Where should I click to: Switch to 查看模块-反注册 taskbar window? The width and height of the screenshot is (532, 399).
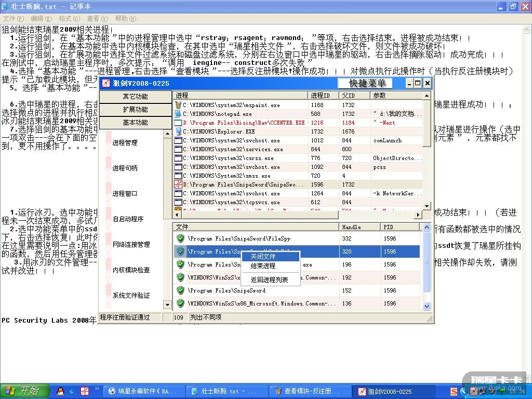[310, 391]
